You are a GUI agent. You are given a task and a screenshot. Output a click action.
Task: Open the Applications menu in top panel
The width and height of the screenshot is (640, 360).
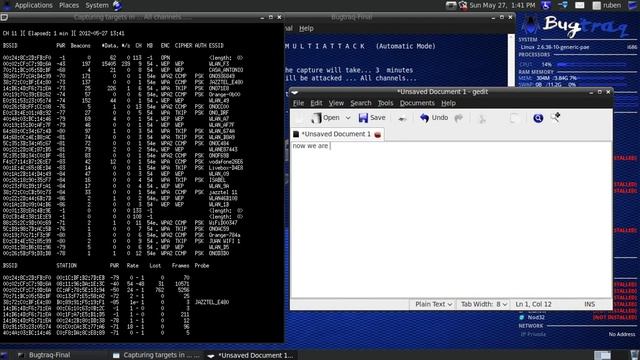click(33, 5)
